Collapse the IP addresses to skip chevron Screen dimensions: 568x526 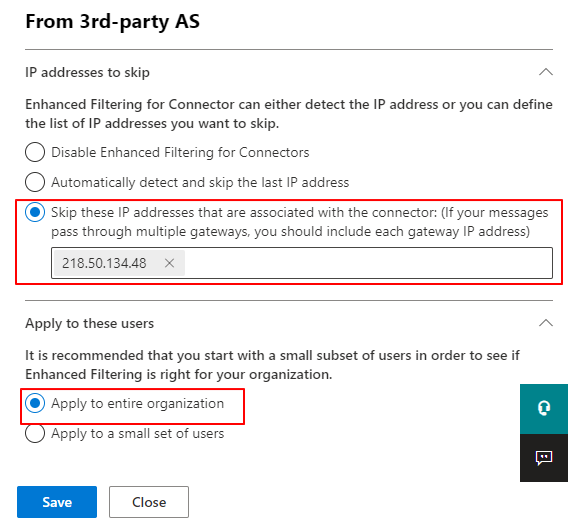pos(546,72)
